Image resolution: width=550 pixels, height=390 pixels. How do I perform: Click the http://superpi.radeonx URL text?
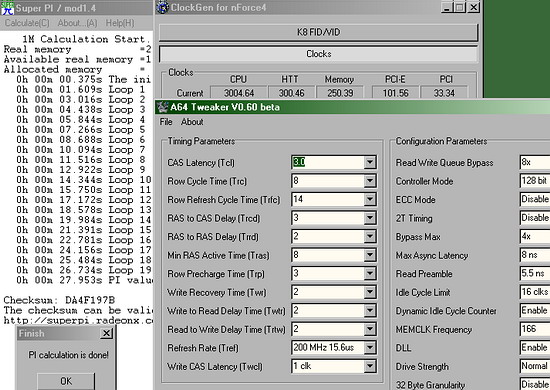tap(78, 321)
